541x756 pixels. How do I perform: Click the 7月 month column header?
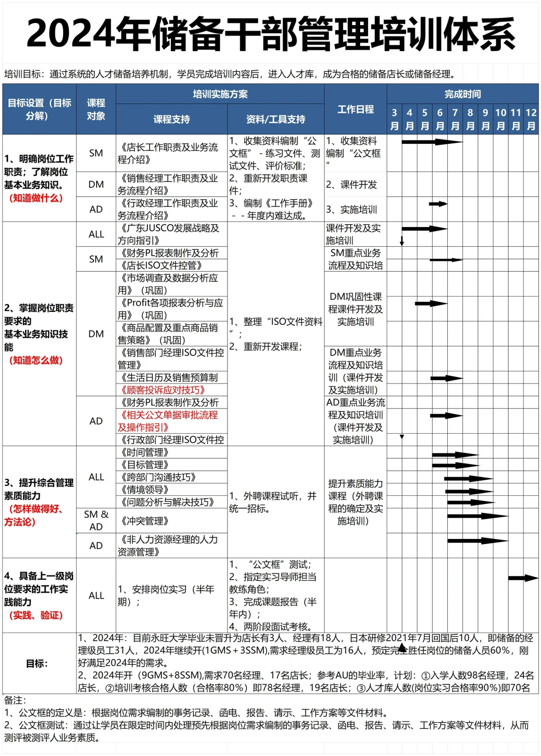[455, 119]
